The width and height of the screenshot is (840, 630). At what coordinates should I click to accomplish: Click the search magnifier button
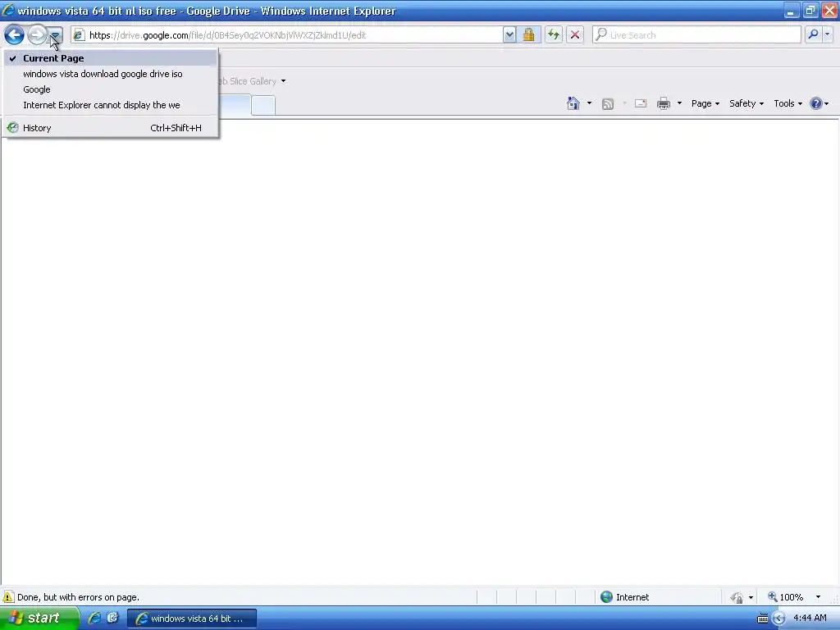(813, 35)
